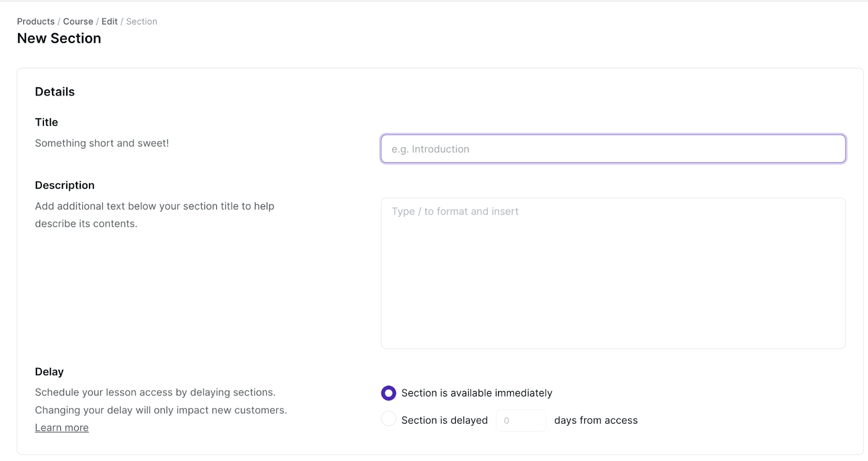This screenshot has width=868, height=461.
Task: Click the Section breadcrumb item
Action: pos(142,22)
